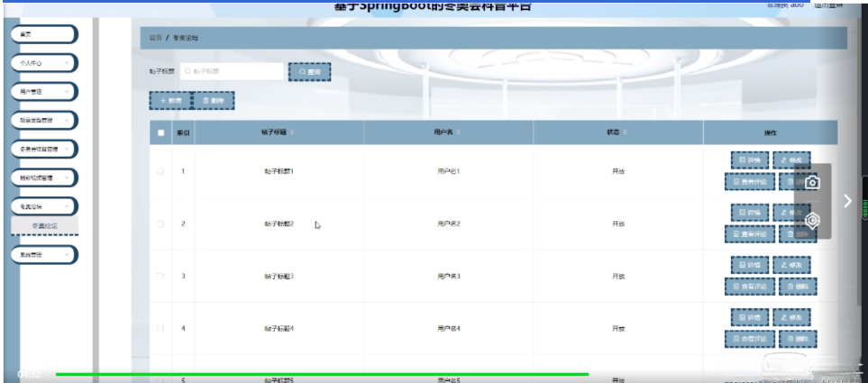Image resolution: width=868 pixels, height=383 pixels.
Task: Click cell text 帖子标题3
Action: pyautogui.click(x=279, y=276)
